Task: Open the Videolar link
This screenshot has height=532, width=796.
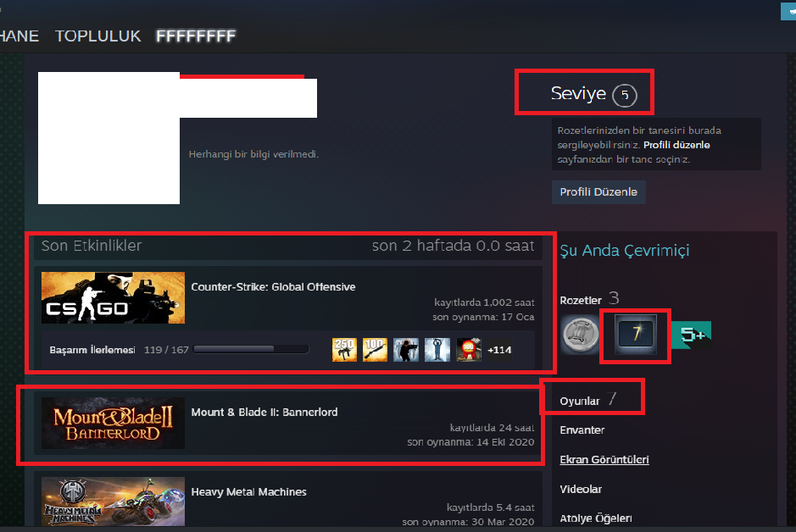Action: (581, 489)
